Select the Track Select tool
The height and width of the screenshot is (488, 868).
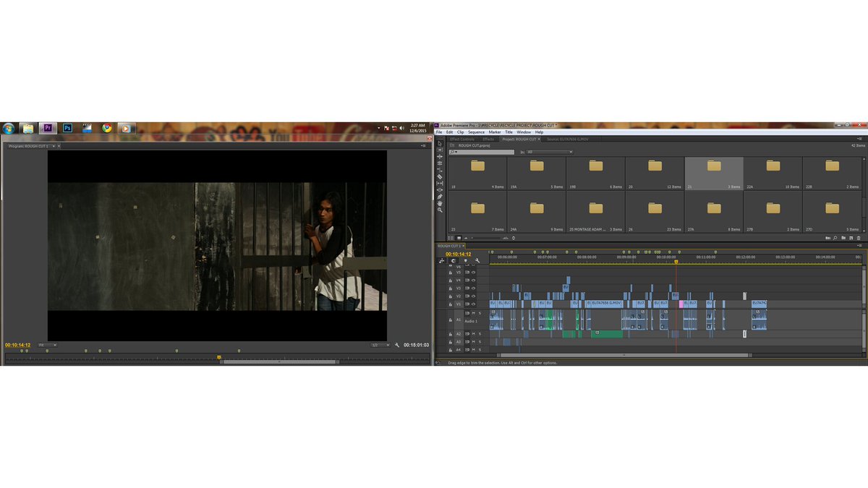coord(440,150)
